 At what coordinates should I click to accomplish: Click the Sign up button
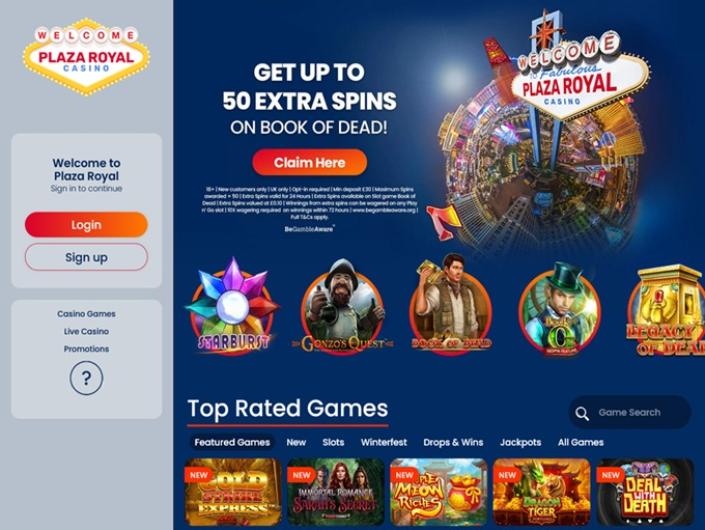pos(86,257)
